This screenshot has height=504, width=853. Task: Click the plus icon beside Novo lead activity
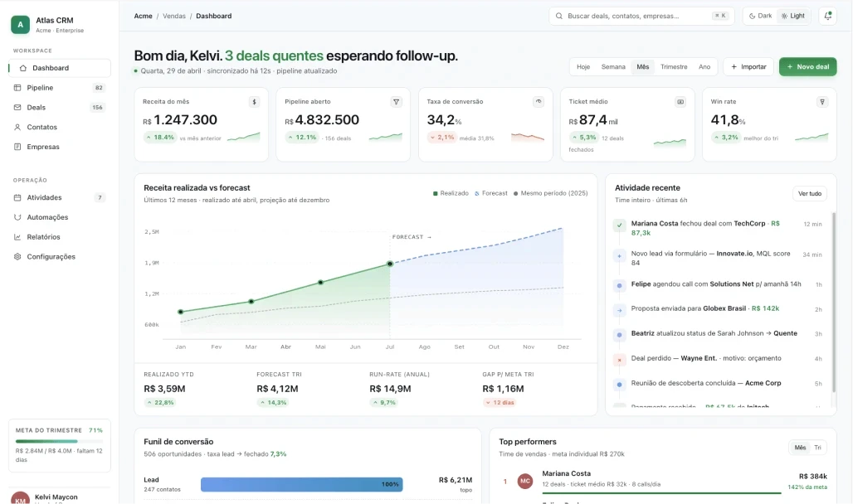(620, 255)
